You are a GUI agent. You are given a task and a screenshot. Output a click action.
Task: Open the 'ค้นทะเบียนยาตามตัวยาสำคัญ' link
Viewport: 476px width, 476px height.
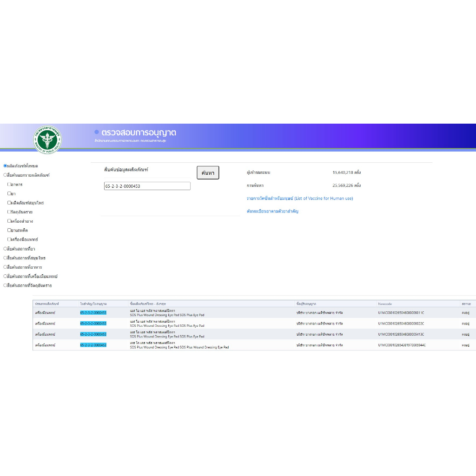click(272, 211)
